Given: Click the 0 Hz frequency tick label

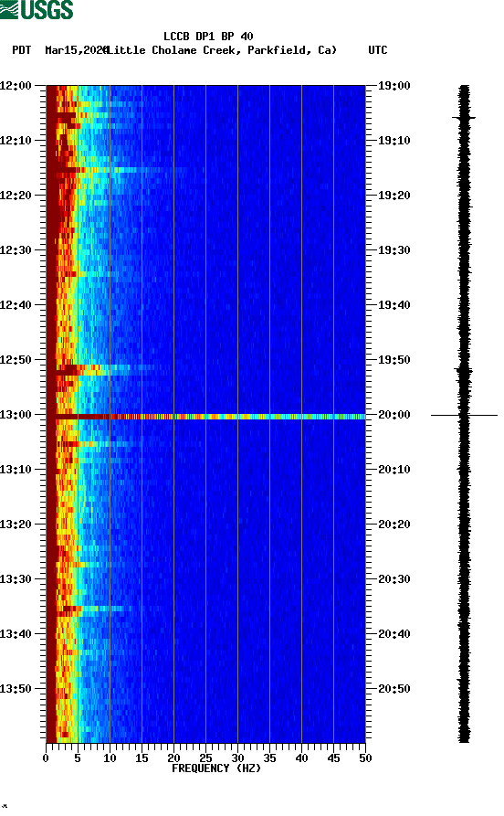Looking at the screenshot, I should click(x=46, y=758).
